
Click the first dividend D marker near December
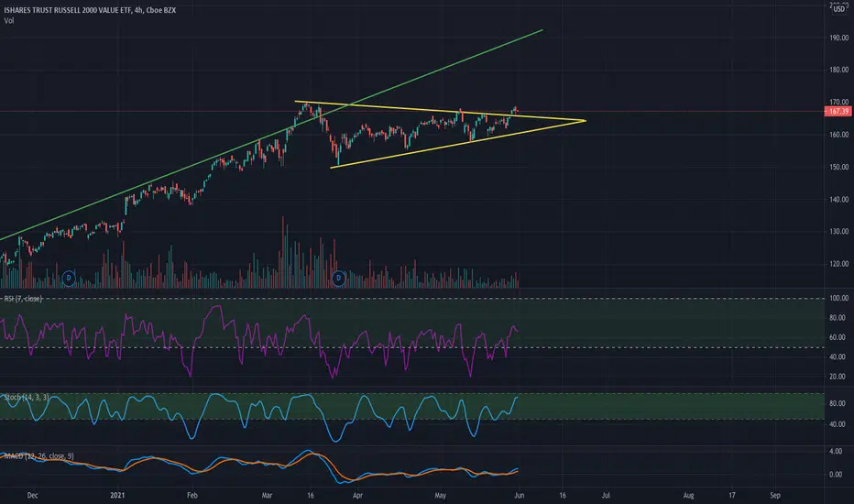(69, 279)
